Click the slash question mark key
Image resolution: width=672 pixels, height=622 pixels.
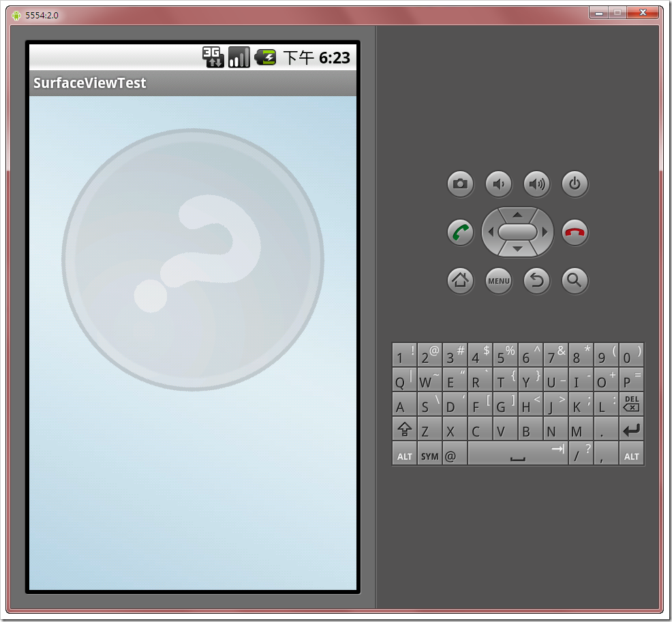click(x=581, y=454)
